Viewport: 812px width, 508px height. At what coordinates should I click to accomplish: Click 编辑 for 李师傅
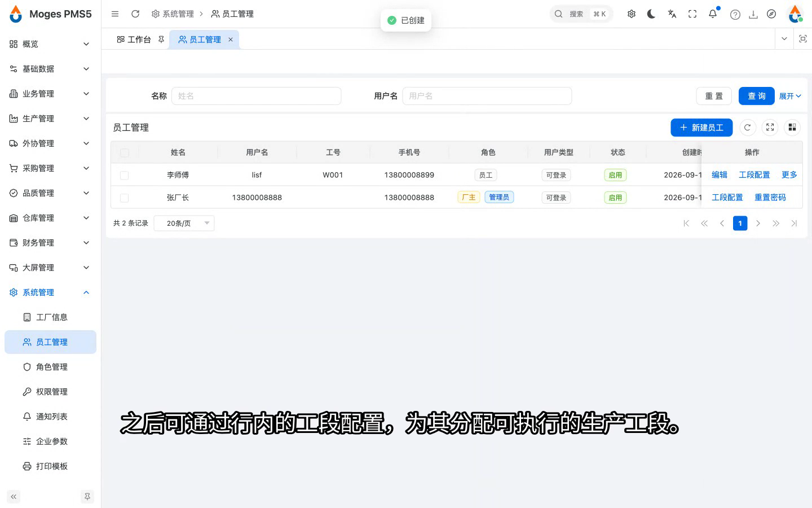720,175
